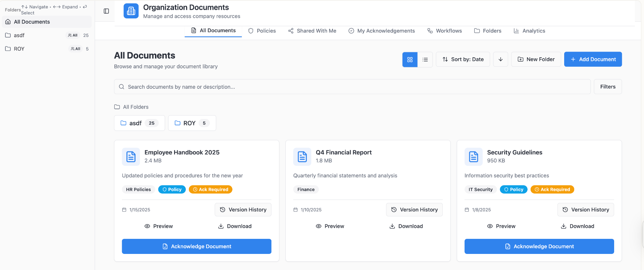
Task: Reverse sort direction with the arrow button
Action: (x=500, y=59)
